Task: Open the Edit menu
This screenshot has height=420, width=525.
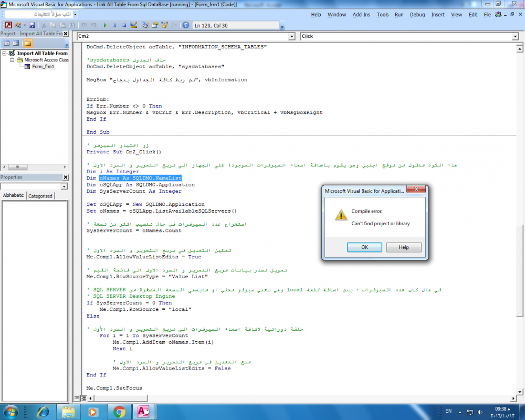Action: 473,15
